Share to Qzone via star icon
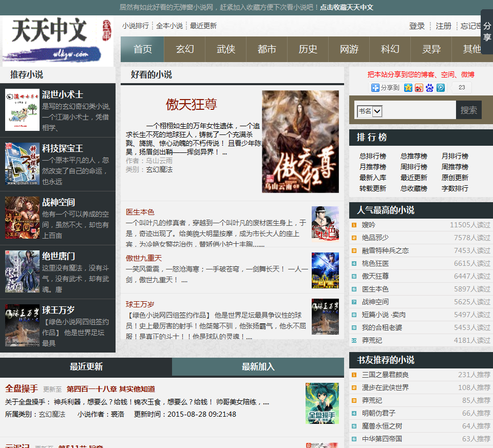The height and width of the screenshot is (448, 493). click(408, 88)
